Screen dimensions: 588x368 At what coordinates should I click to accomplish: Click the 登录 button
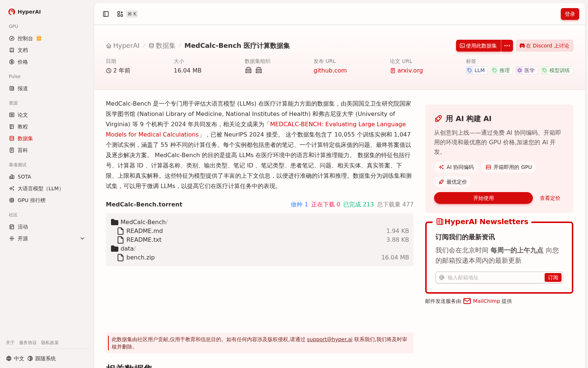[x=570, y=14]
